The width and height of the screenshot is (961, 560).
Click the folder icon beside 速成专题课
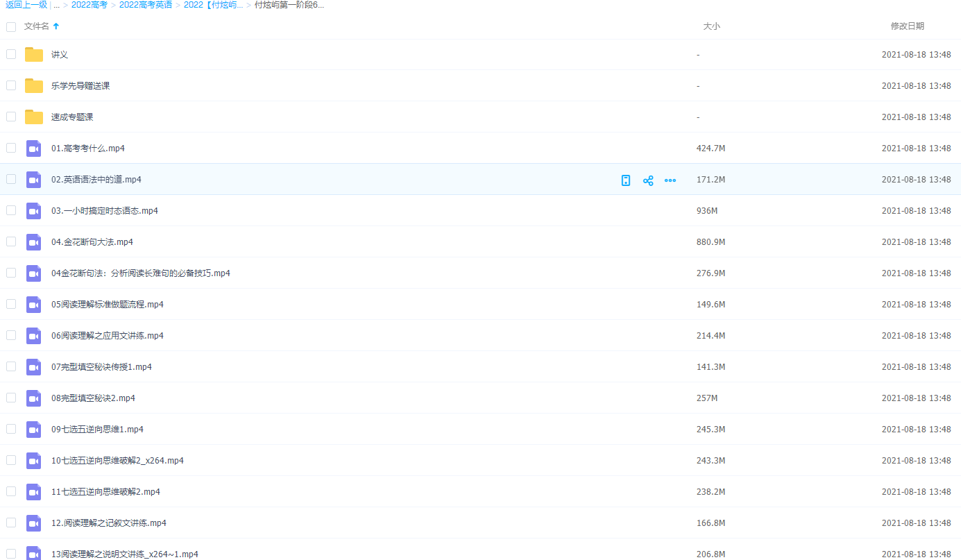click(34, 117)
